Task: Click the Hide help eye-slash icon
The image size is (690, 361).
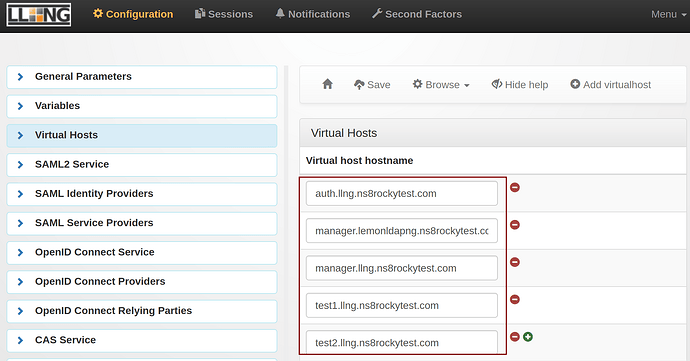Action: (497, 84)
